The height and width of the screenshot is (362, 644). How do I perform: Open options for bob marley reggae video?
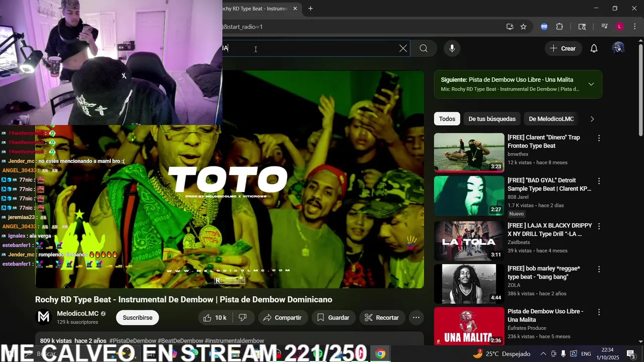[x=599, y=269]
